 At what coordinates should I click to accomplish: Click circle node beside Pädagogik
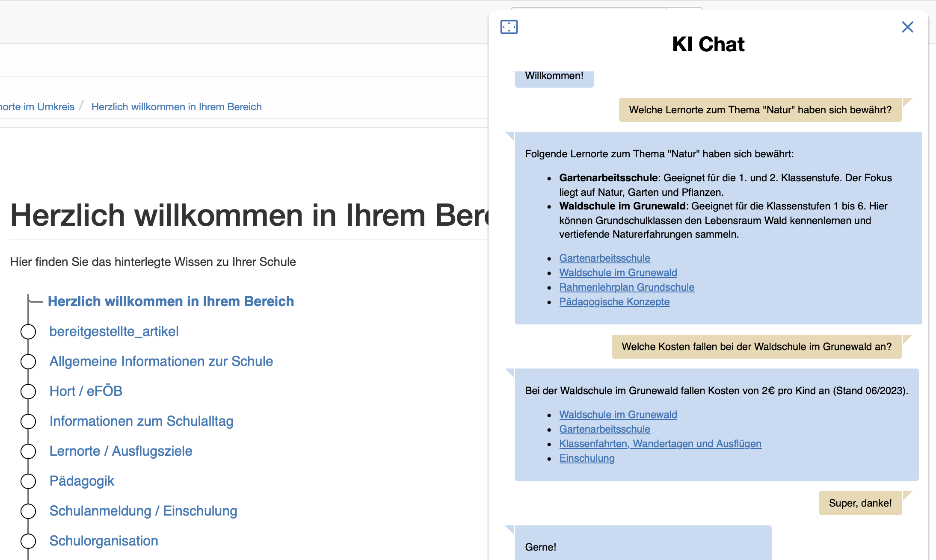pos(28,481)
